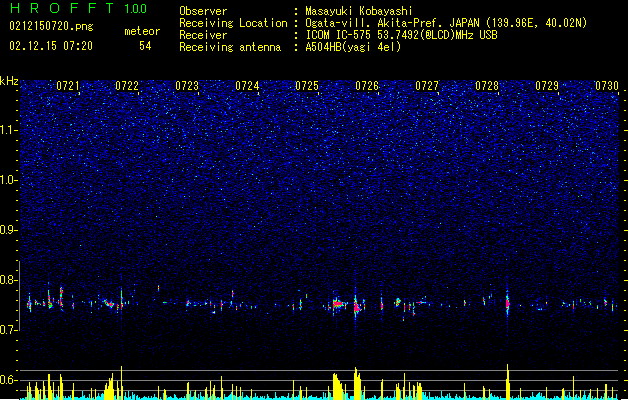Click antenna value A504HB(yagi 4el)

pyautogui.click(x=353, y=47)
